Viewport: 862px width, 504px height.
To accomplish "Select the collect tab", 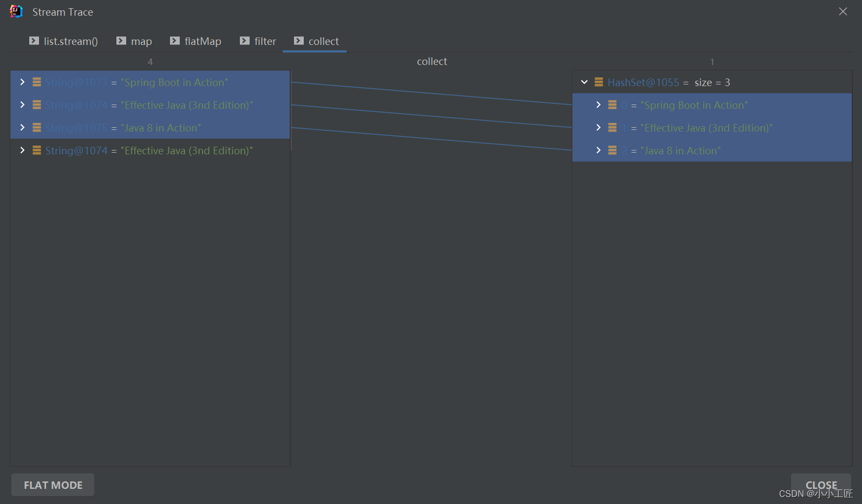I will 315,41.
